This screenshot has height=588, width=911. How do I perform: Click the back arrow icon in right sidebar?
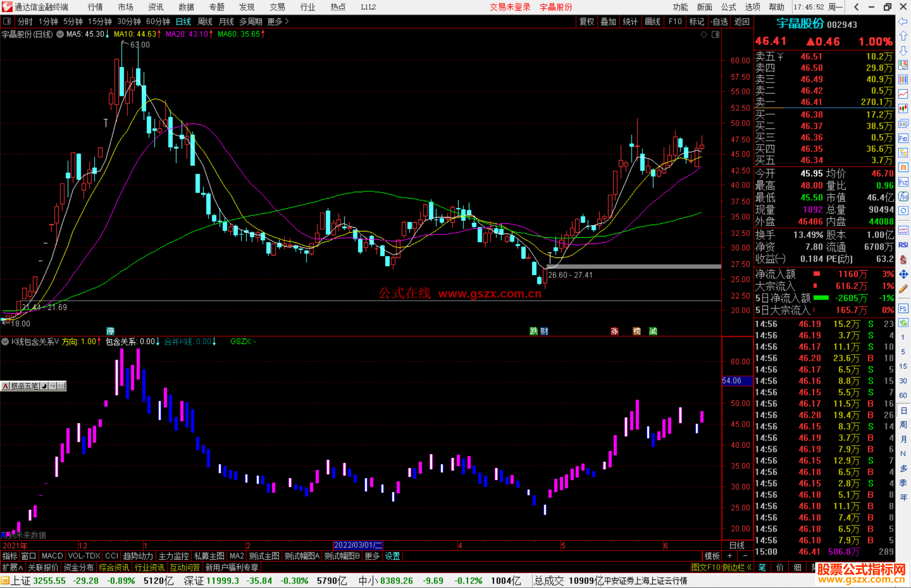pos(903,21)
